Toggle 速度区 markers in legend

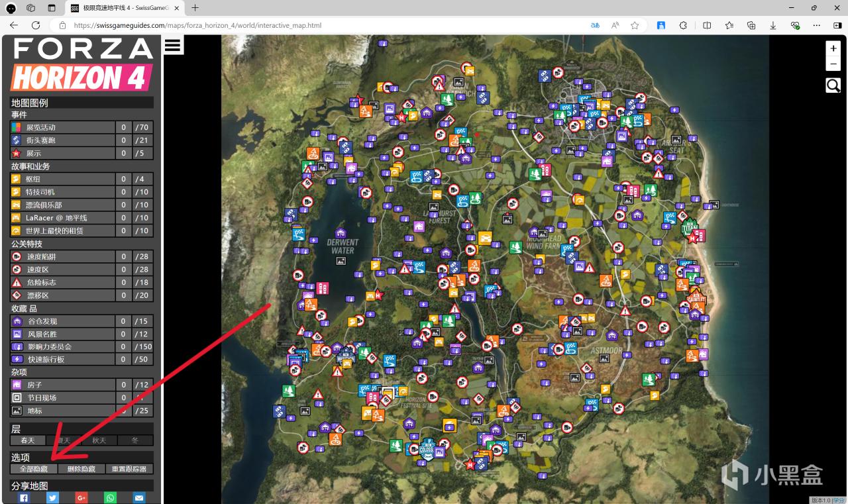pyautogui.click(x=82, y=270)
